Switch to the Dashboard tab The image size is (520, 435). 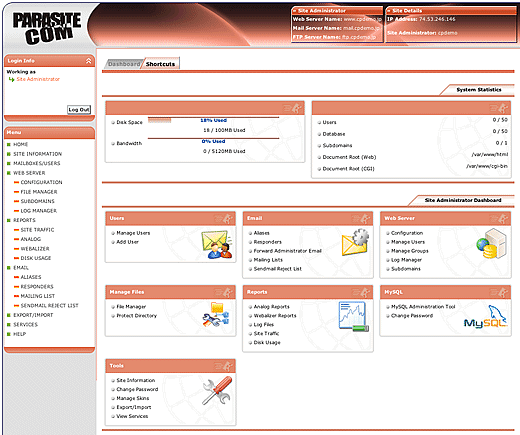coord(124,64)
